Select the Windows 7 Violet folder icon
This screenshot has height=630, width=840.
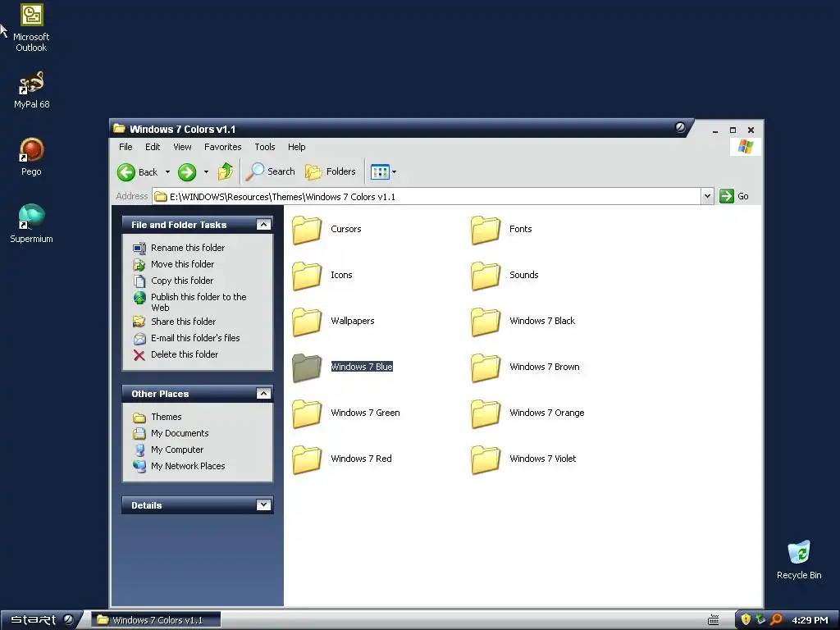point(486,459)
